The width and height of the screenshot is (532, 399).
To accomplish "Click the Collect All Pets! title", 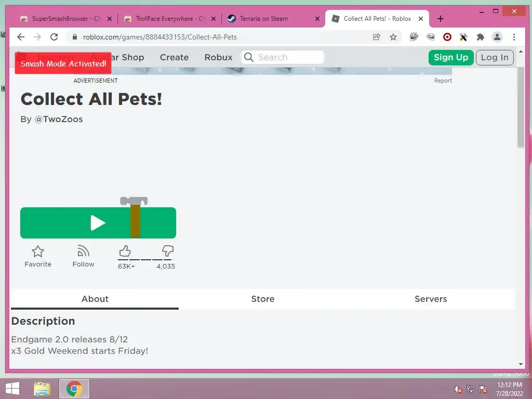I will click(91, 99).
